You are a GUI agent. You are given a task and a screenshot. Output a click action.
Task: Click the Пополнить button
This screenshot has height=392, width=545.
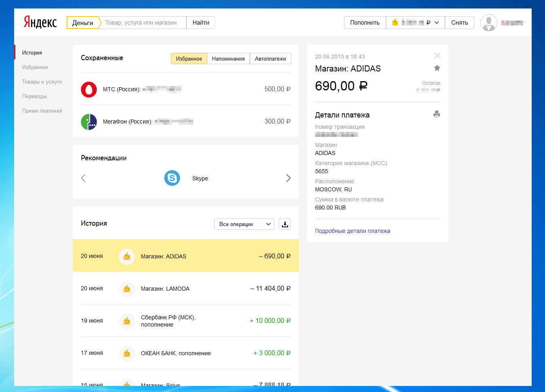365,23
